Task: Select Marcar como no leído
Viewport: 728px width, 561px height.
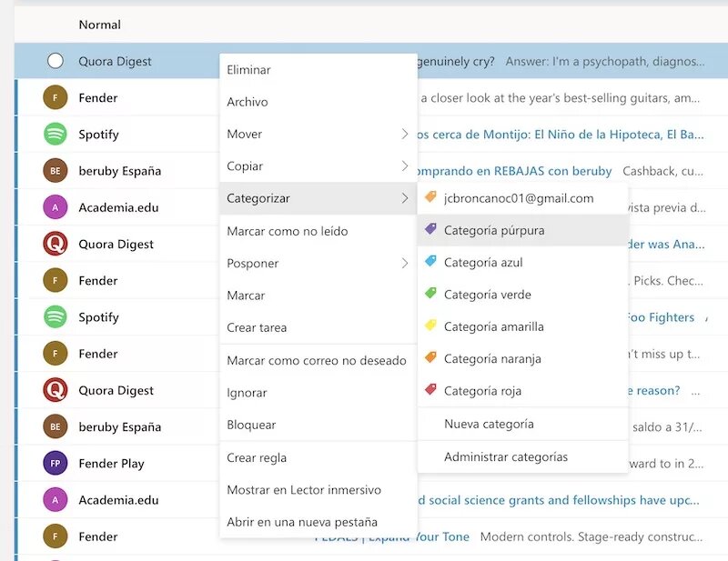Action: point(287,231)
